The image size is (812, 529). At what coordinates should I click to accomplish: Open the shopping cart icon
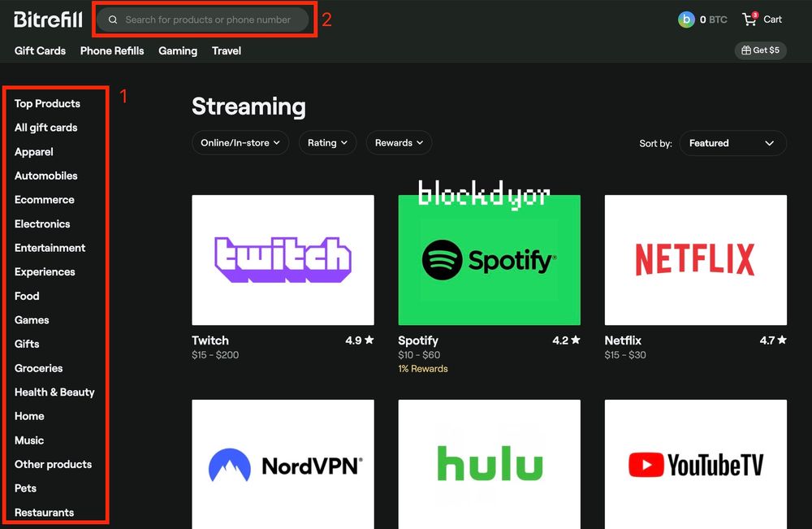749,19
